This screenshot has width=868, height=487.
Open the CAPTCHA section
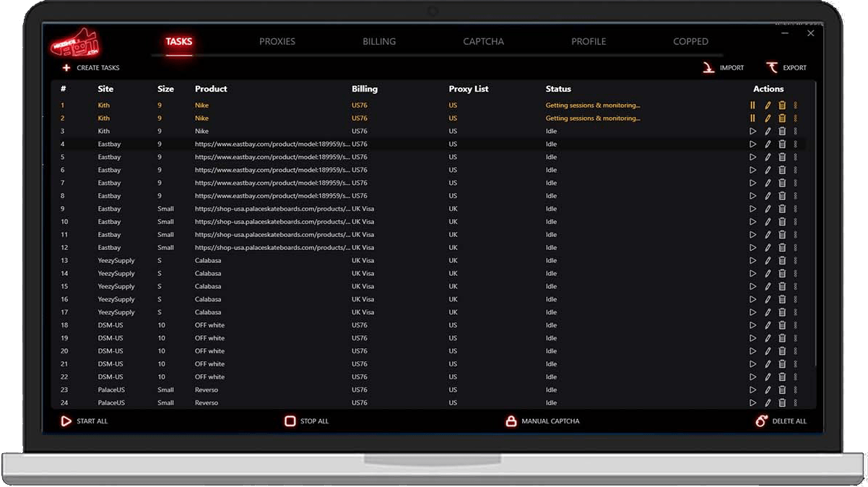click(482, 41)
